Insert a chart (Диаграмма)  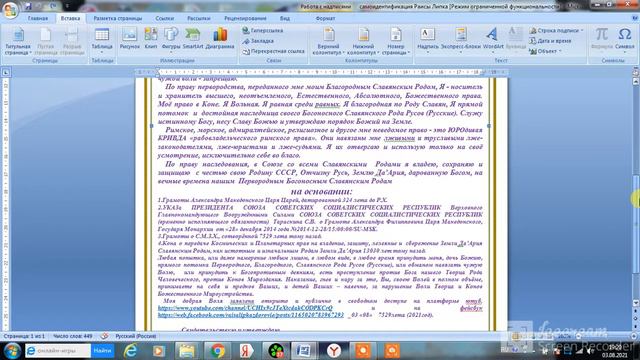(x=220, y=39)
